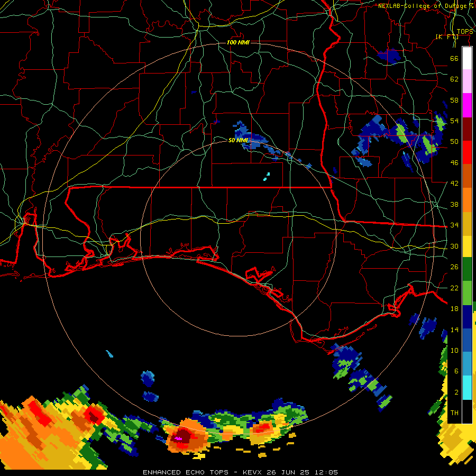Pick the cyan legend swatch
Screen dimensions: 476x476
click(467, 387)
